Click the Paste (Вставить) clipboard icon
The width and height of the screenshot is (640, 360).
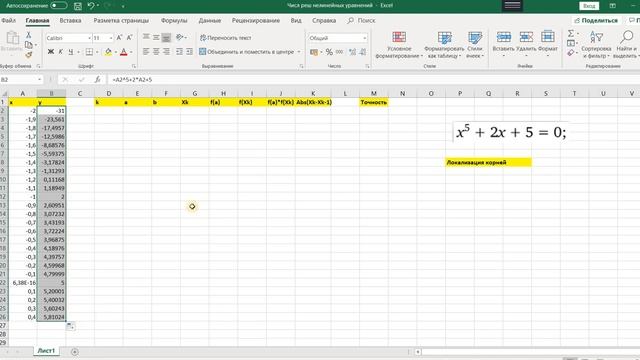pyautogui.click(x=12, y=39)
